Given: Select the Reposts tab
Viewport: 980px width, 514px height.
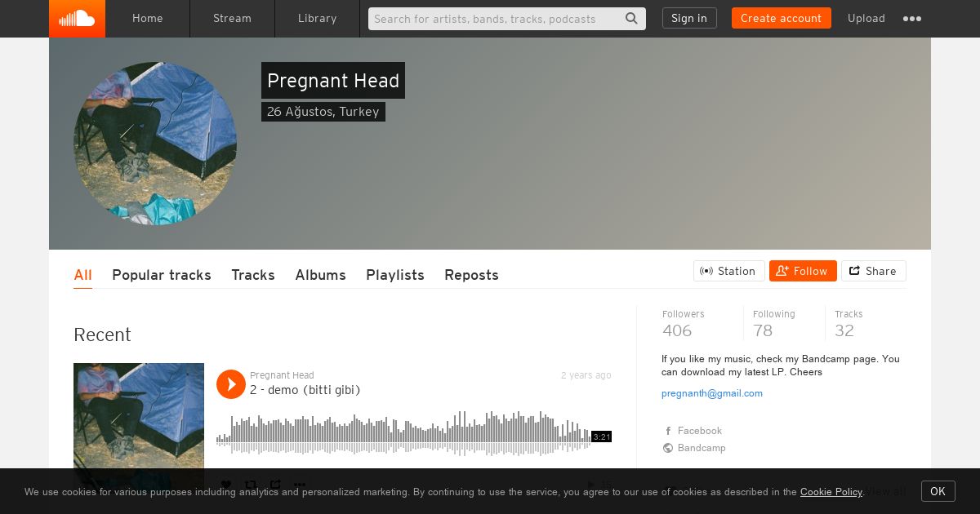Looking at the screenshot, I should tap(471, 275).
